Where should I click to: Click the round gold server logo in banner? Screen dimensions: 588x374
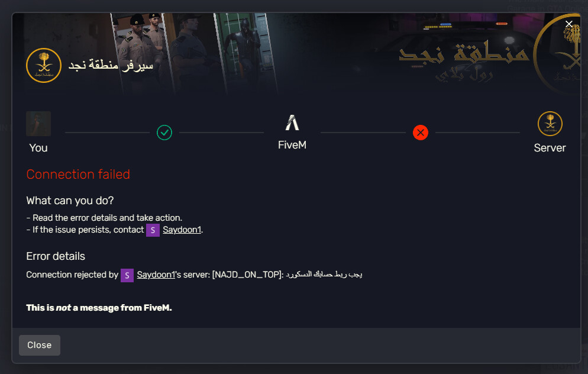44,65
